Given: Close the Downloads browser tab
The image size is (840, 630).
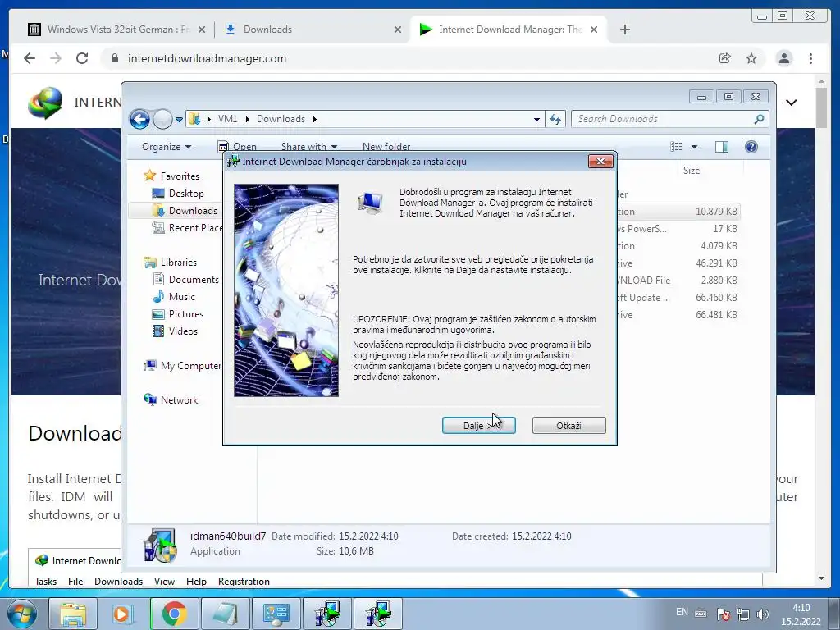Looking at the screenshot, I should point(398,30).
